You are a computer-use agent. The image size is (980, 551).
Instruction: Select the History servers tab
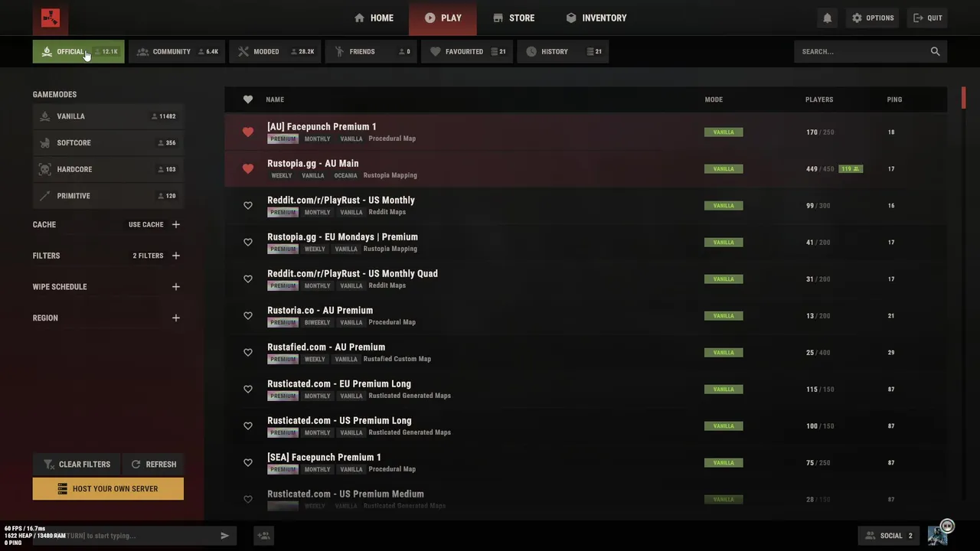(563, 51)
